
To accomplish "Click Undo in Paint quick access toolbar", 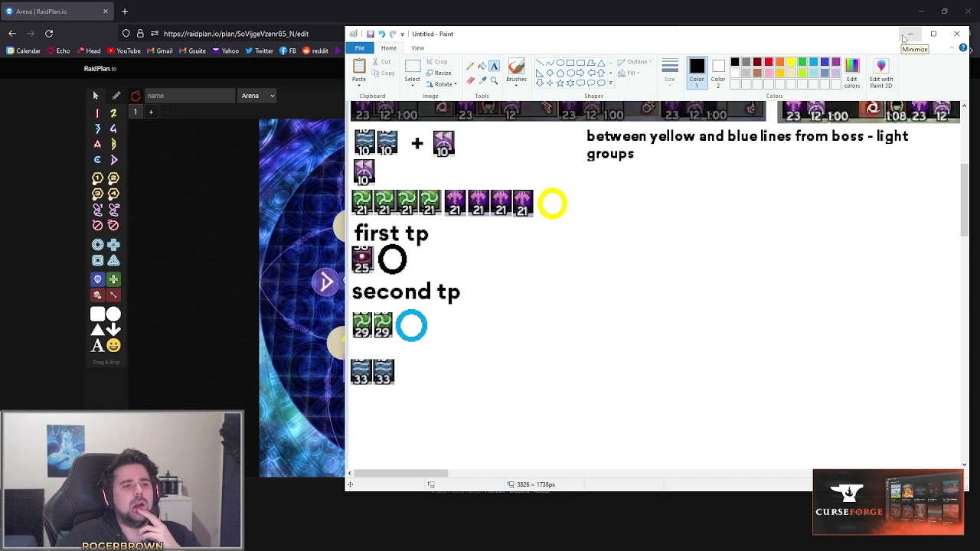I will point(381,34).
